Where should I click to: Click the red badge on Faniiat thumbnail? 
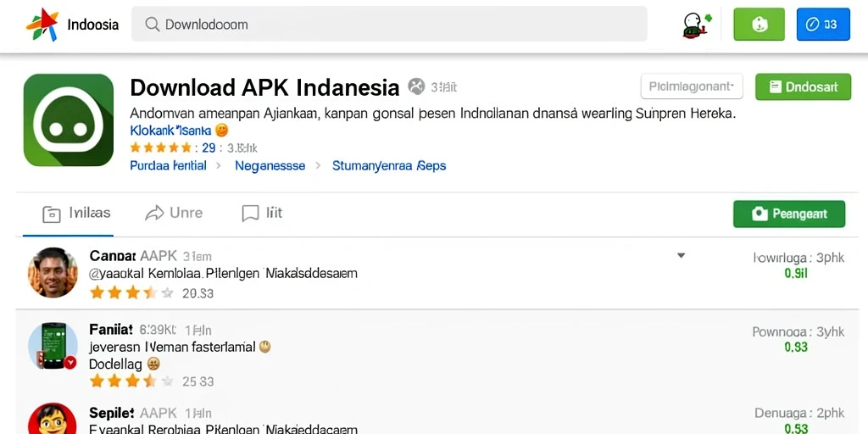70,363
